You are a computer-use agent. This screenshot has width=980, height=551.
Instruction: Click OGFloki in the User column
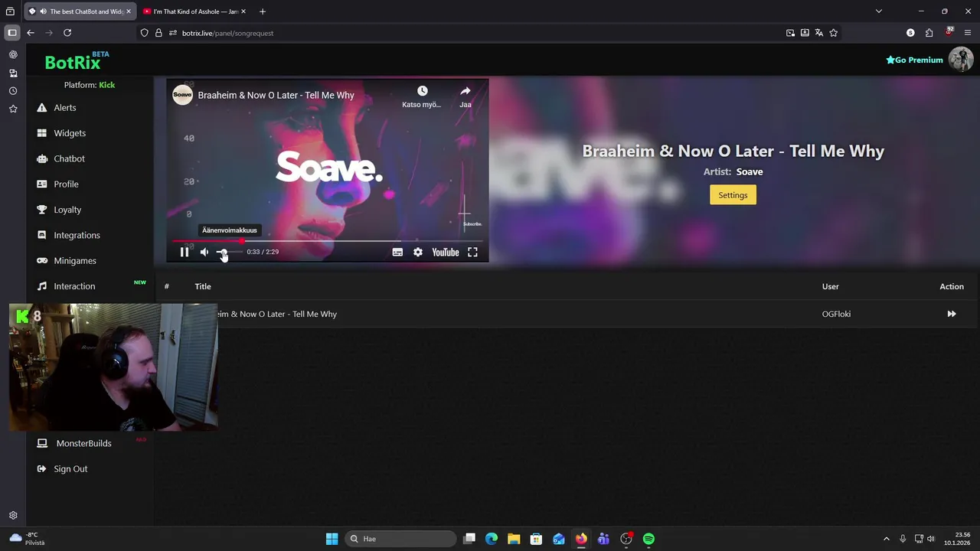click(x=836, y=314)
